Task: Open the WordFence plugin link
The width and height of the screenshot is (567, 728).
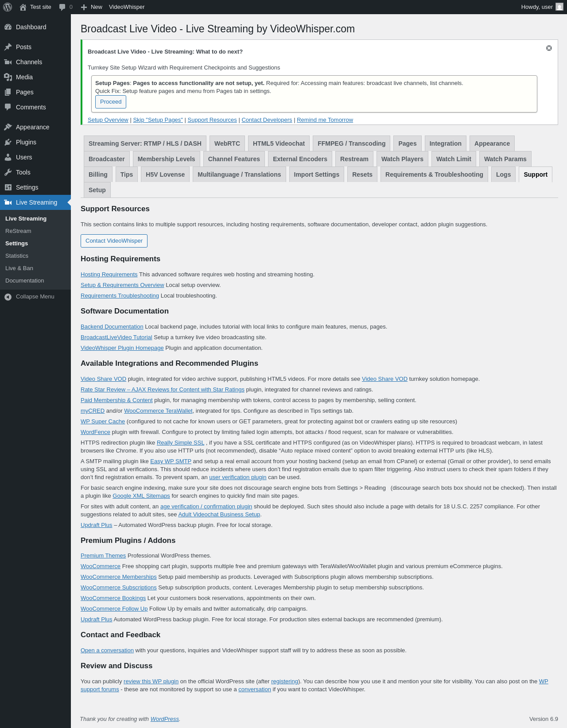Action: 95,432
